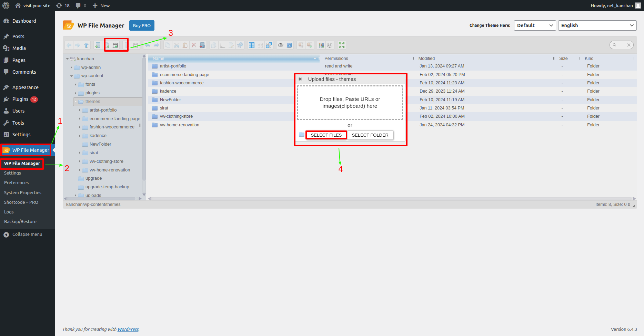Click the redo icon in the toolbar
Screen dimensions: 644x336
tap(156, 45)
